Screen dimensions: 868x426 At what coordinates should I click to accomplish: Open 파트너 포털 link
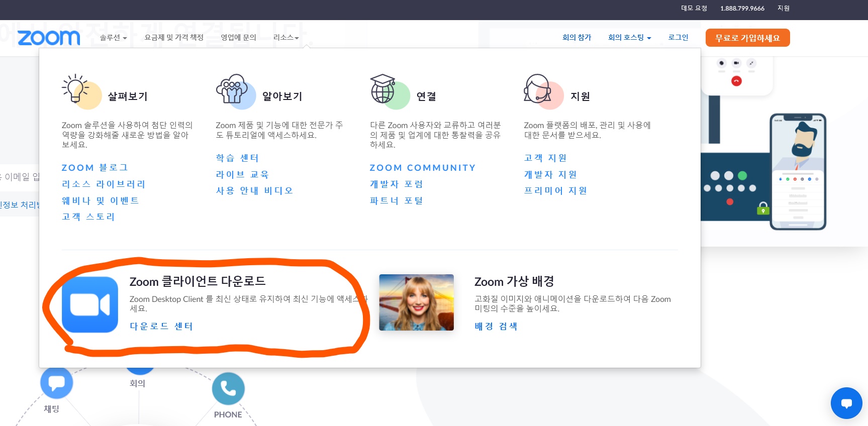[396, 200]
